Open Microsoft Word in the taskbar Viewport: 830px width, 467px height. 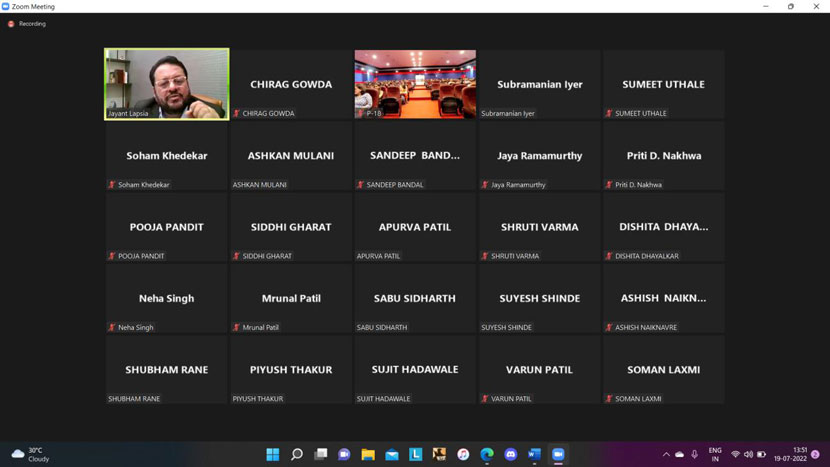[x=534, y=454]
